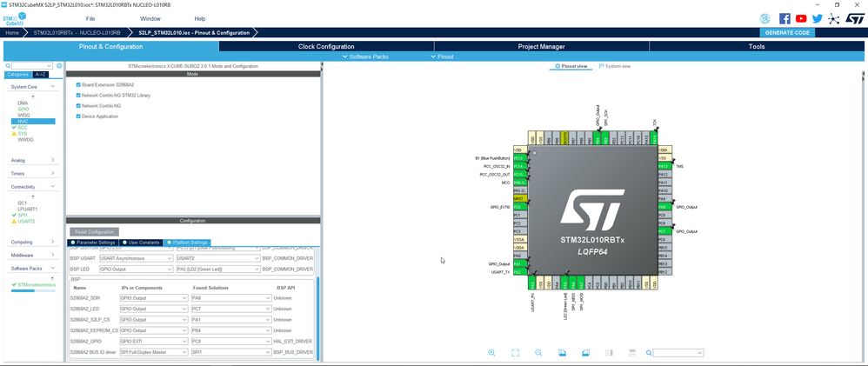
Task: Select the green PA13 pin labeled TMS
Action: 664,166
